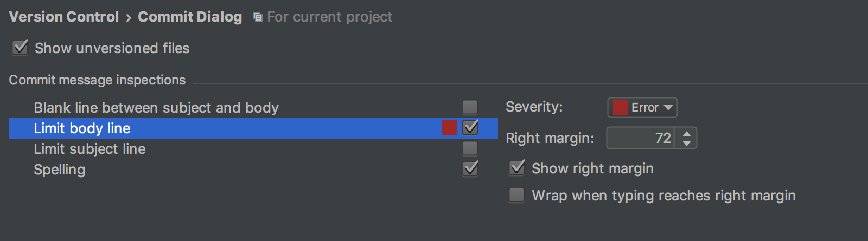Click the breadcrumb arrow after Version Control
868x241 pixels.
[129, 18]
